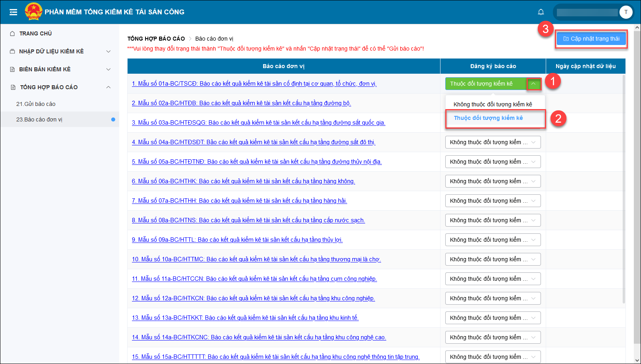Open report link 2. Mẫu số 02a-BC/HTĐB
Viewport: 641px width, 364px height.
(241, 103)
